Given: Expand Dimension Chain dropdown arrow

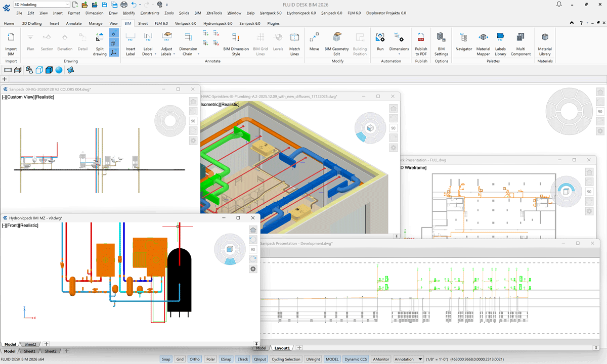Looking at the screenshot, I should tap(198, 54).
